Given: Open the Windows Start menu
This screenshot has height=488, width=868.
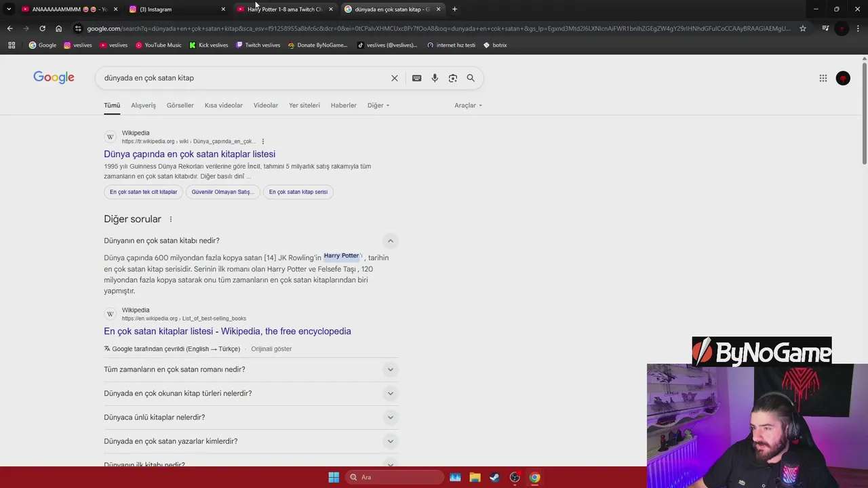Looking at the screenshot, I should (x=334, y=477).
